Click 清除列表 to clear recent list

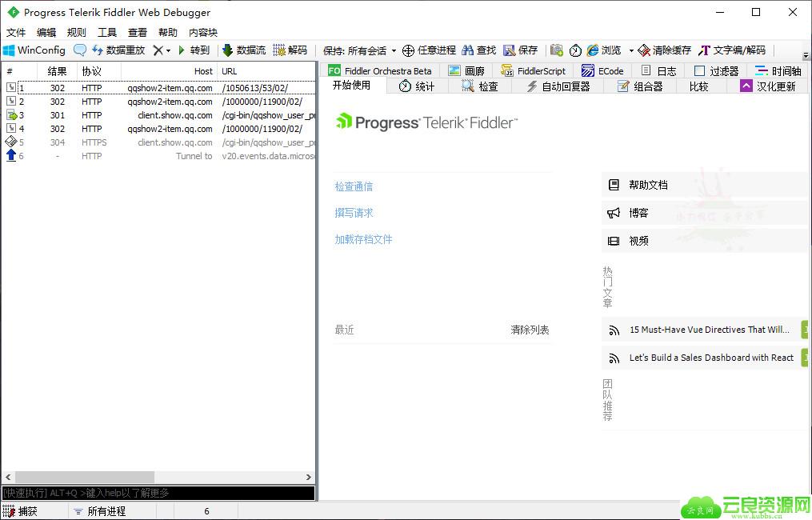pos(530,330)
